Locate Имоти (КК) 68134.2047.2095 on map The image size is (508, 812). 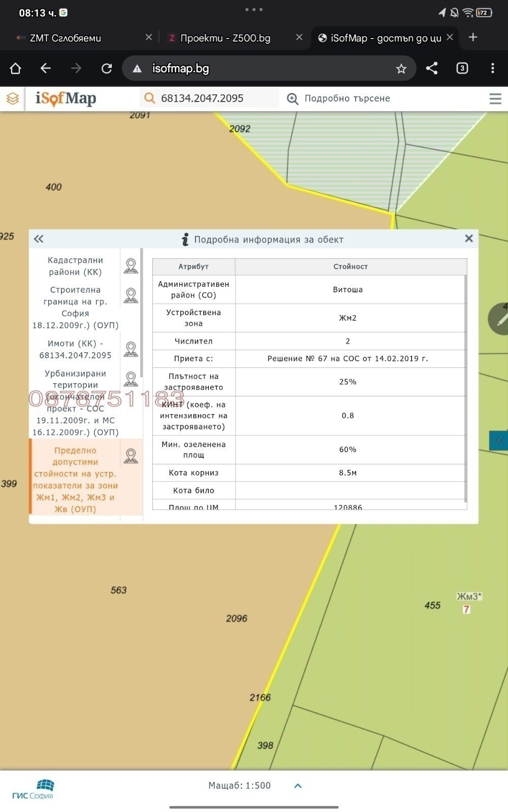pyautogui.click(x=131, y=350)
